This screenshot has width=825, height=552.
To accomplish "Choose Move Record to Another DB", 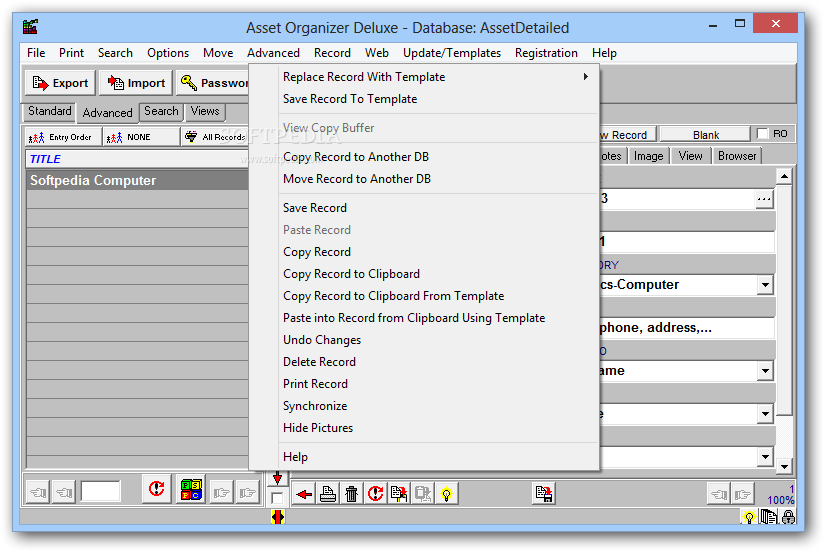I will tap(424, 179).
